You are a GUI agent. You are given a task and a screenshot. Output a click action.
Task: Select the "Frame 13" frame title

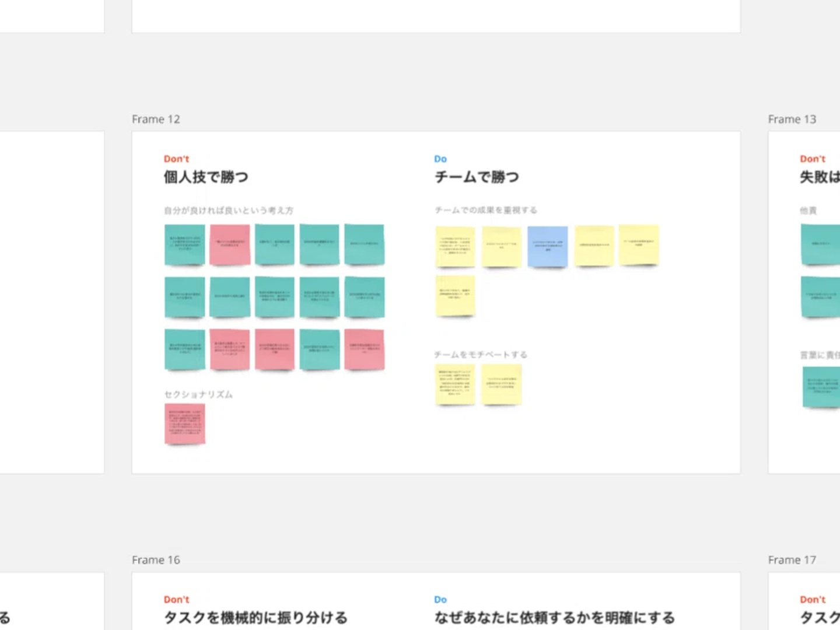tap(792, 119)
